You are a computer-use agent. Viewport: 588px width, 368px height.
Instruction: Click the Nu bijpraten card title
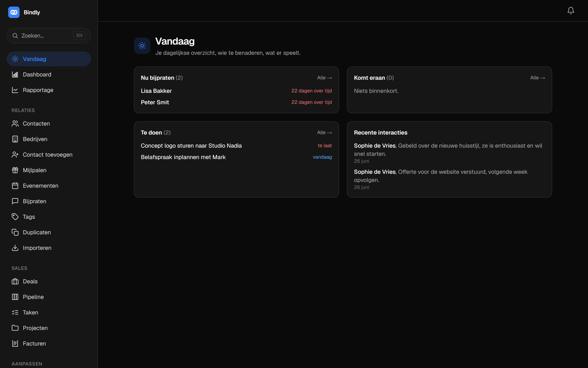click(162, 78)
